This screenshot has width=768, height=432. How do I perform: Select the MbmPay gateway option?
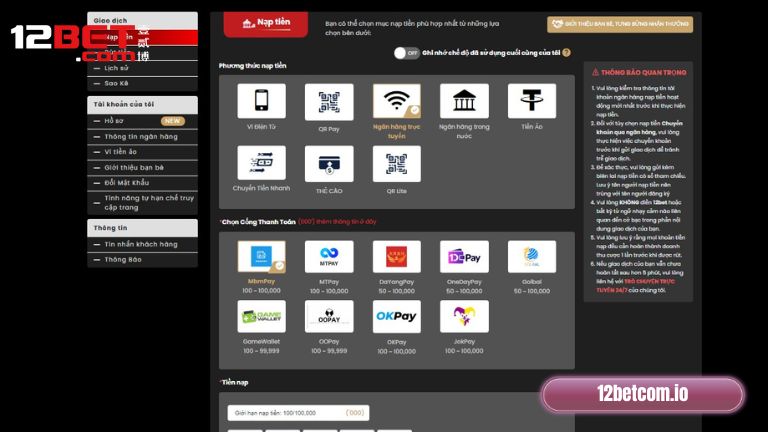(x=261, y=257)
